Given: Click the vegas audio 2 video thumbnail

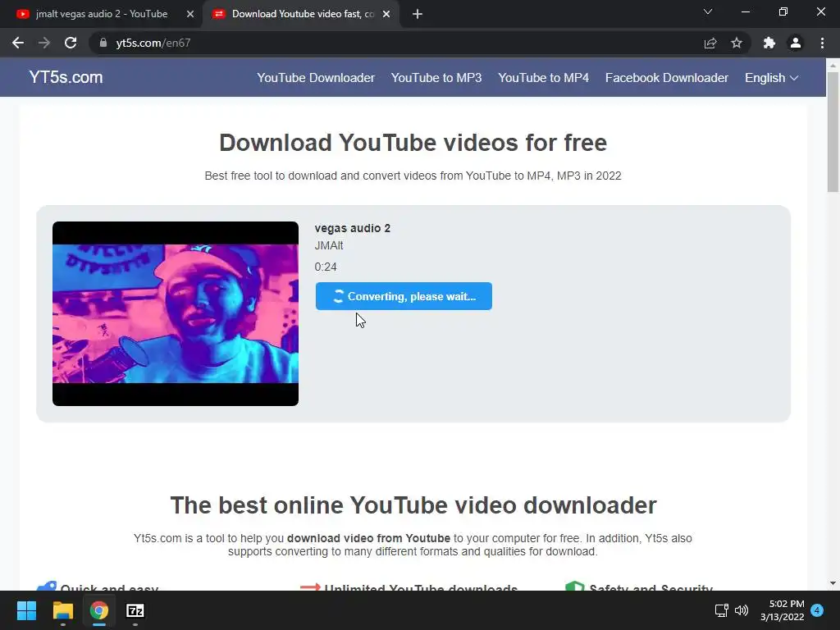Looking at the screenshot, I should pyautogui.click(x=176, y=313).
